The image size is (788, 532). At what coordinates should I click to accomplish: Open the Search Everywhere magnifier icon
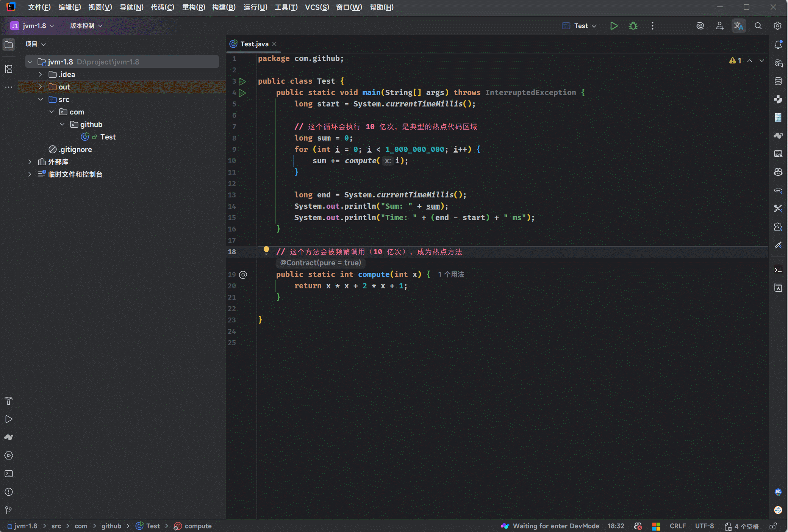758,26
